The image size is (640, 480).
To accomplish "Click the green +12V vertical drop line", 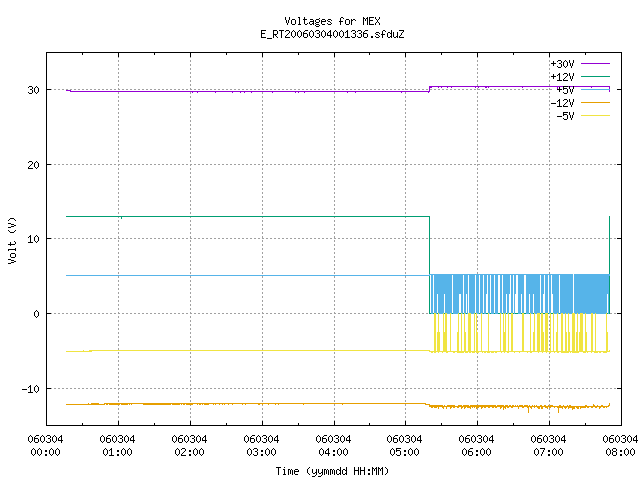I will 429,265.
